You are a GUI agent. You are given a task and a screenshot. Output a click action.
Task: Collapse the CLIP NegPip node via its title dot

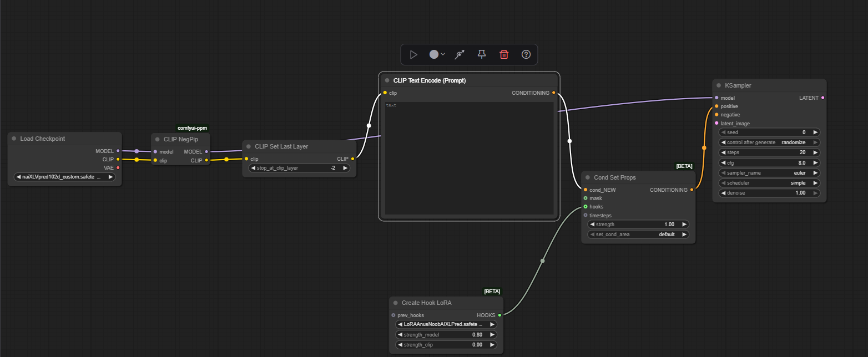point(158,139)
